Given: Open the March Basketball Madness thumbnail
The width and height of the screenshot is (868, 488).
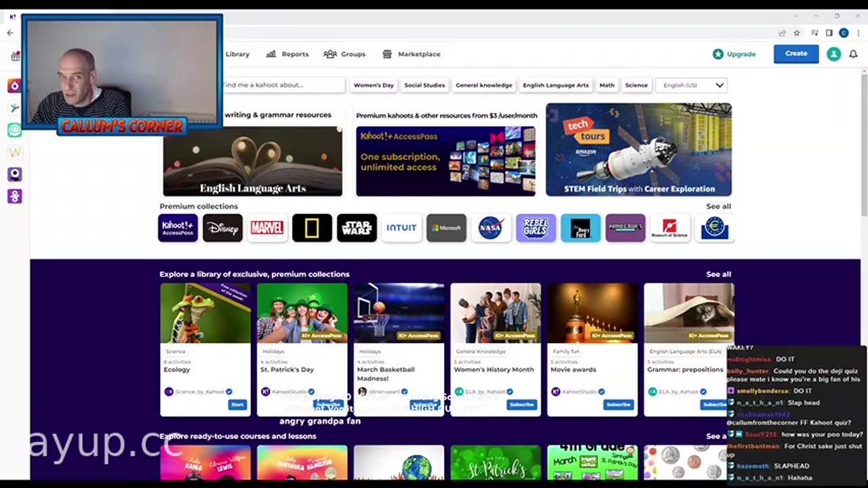Looking at the screenshot, I should (x=399, y=313).
